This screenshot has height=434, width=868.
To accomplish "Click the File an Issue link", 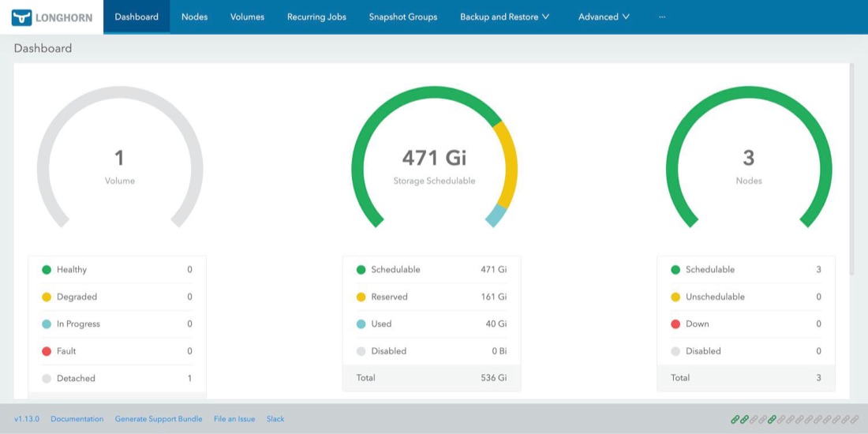I will [234, 419].
